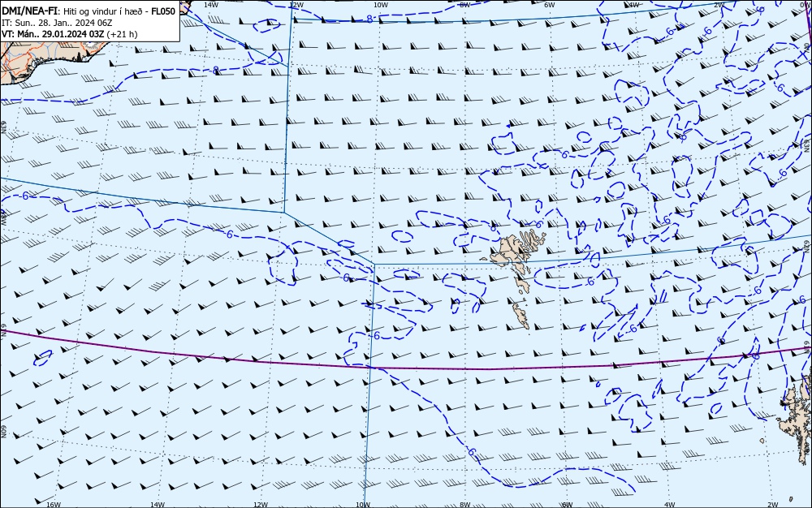Viewport: 812px width, 508px height.
Task: Click the IT Sun 28 Jan 2024 06Z line
Action: pyautogui.click(x=57, y=23)
